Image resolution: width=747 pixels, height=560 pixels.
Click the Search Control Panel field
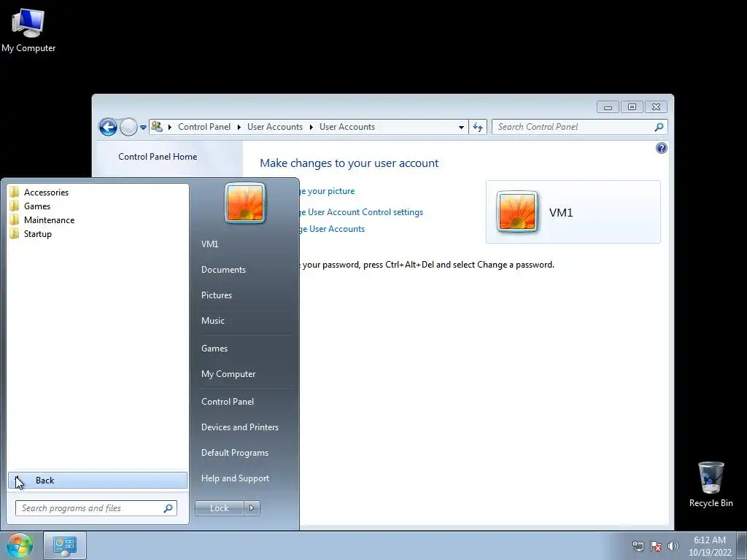click(x=579, y=127)
